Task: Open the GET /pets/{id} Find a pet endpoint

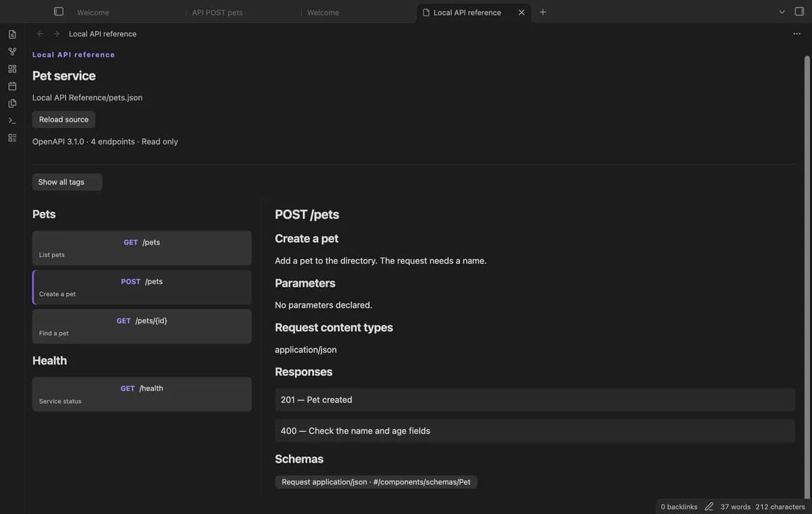Action: coord(142,327)
